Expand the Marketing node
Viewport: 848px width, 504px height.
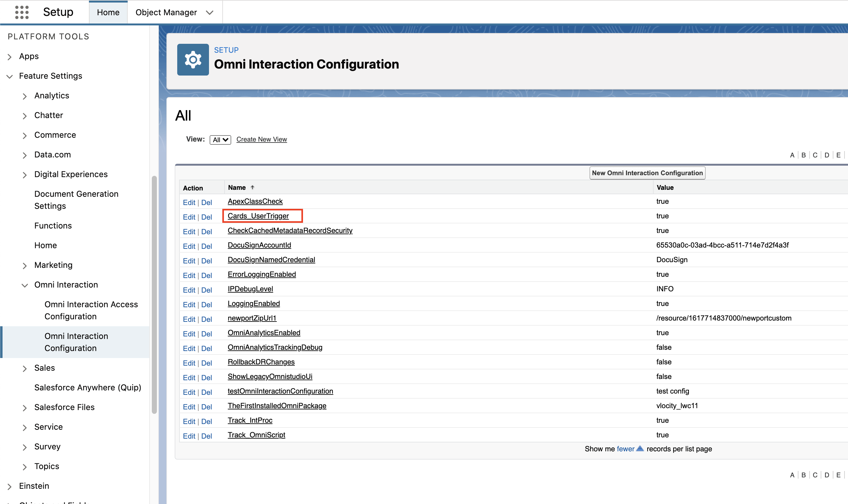point(24,266)
